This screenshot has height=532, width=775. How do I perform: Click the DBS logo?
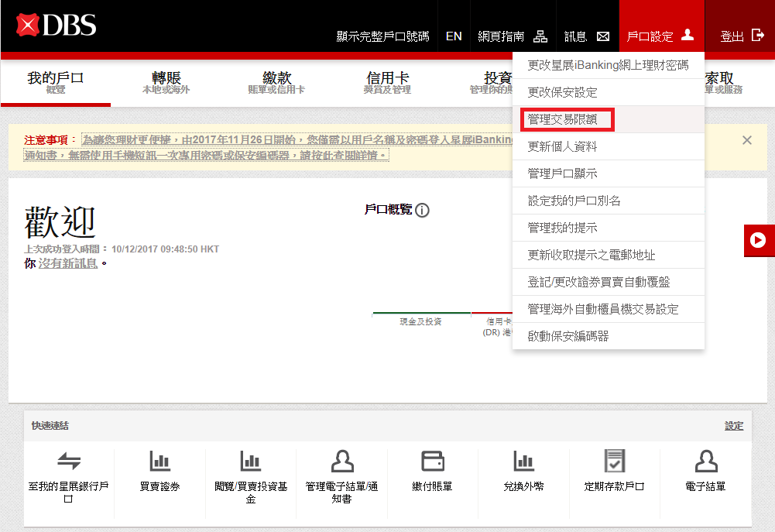(56, 25)
